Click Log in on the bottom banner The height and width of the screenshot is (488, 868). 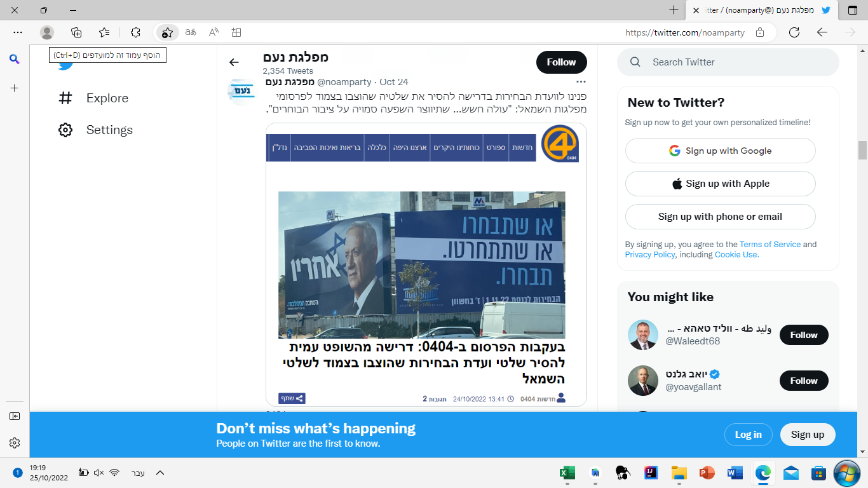tap(748, 435)
